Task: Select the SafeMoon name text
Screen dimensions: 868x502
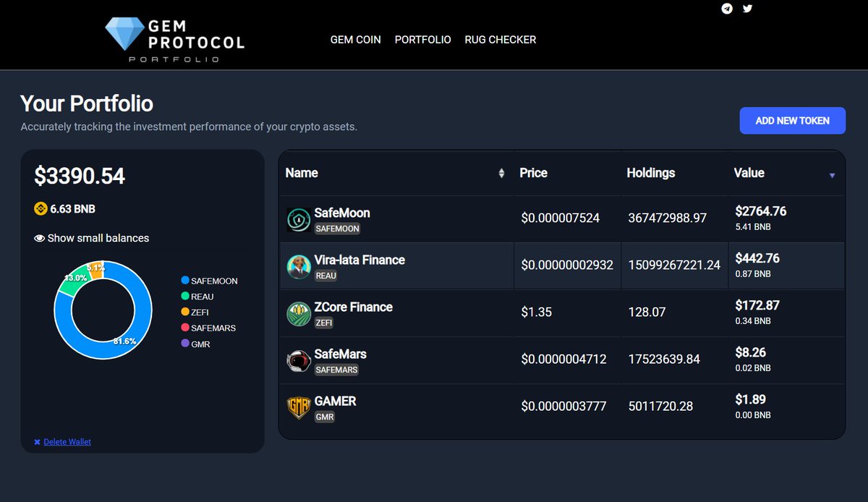Action: (342, 213)
